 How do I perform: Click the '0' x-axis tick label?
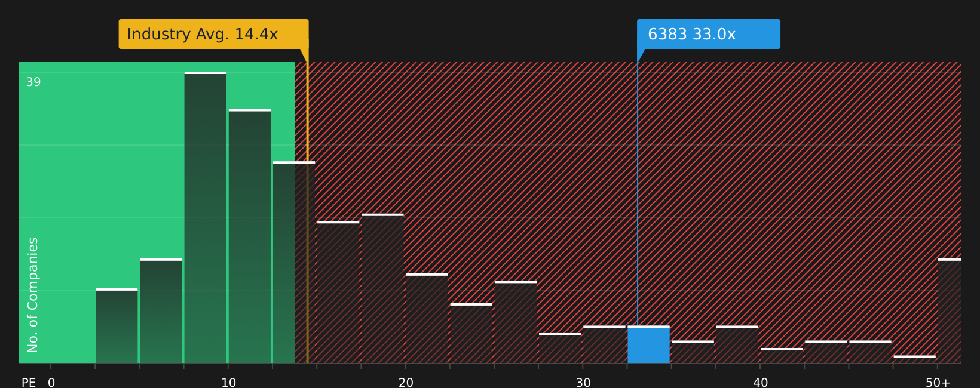[51, 383]
